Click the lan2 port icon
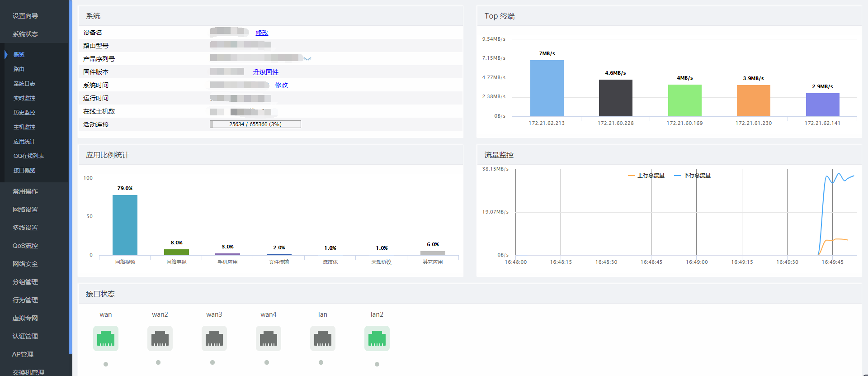 pyautogui.click(x=377, y=338)
